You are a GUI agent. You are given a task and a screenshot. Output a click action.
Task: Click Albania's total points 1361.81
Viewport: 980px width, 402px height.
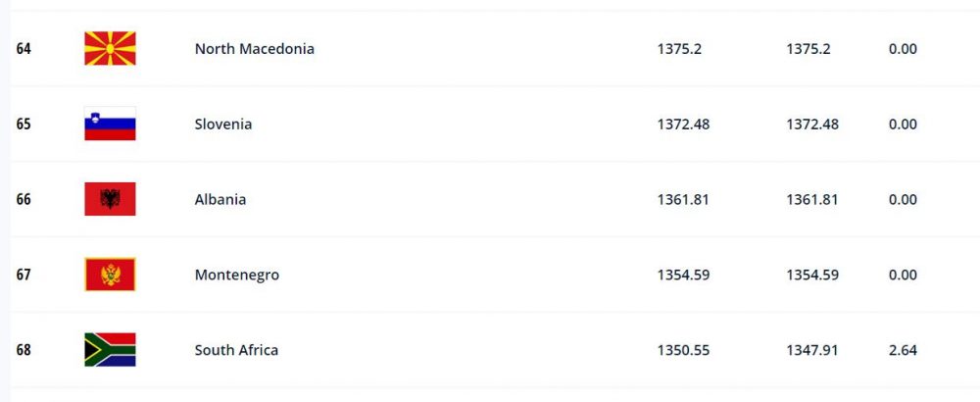(x=682, y=199)
